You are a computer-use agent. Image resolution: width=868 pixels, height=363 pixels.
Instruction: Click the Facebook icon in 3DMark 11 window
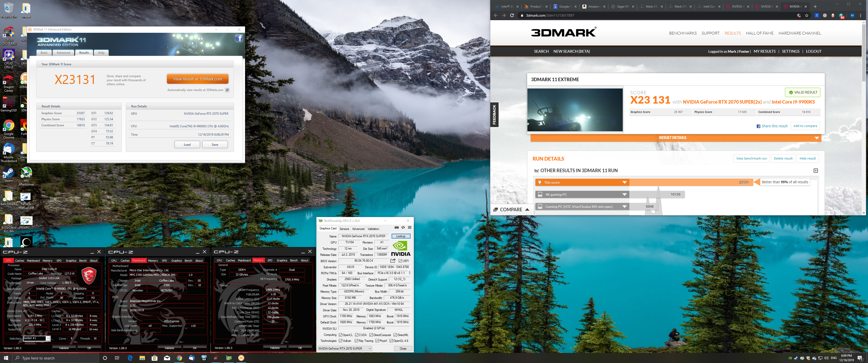coord(239,38)
